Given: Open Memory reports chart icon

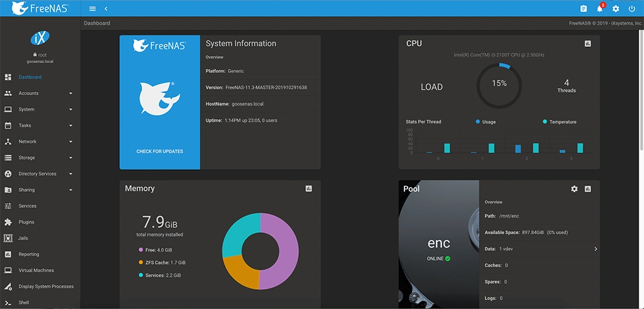Looking at the screenshot, I should [308, 189].
